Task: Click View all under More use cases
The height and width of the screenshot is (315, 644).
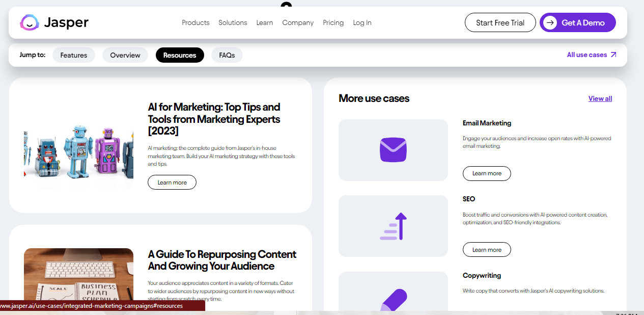Action: [x=600, y=98]
